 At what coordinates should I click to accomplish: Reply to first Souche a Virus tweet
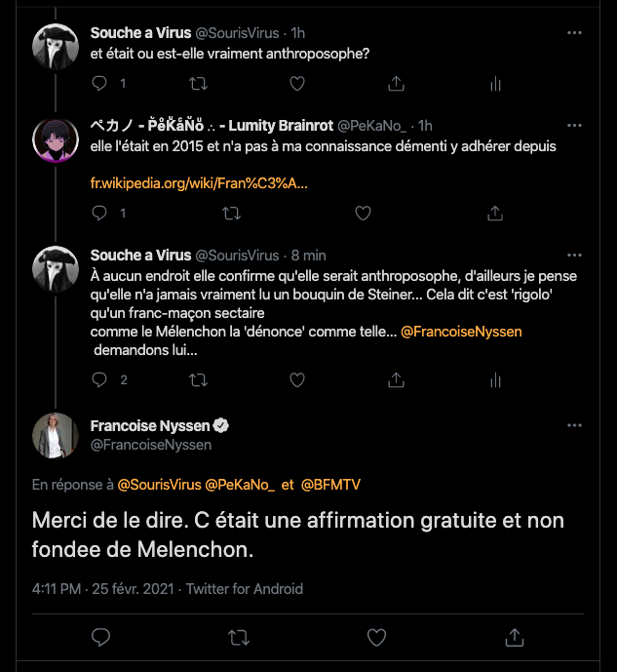pos(99,84)
